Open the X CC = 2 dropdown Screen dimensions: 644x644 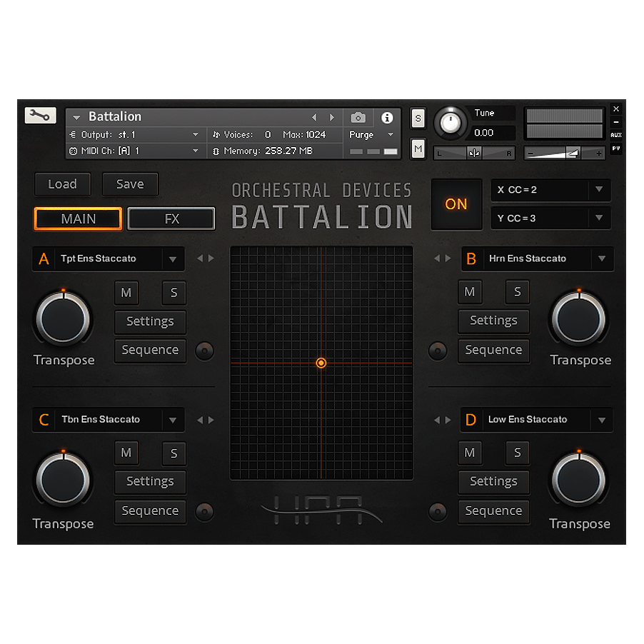point(550,190)
